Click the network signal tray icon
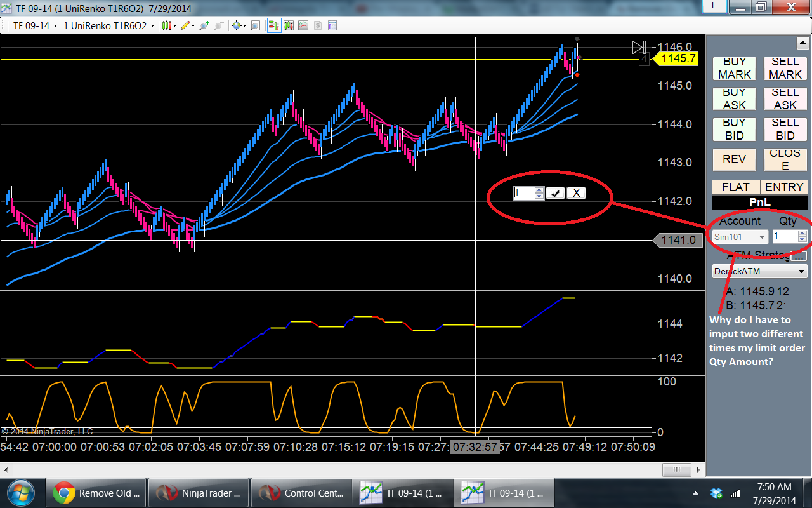Screen dimensions: 812x508 click(x=736, y=493)
